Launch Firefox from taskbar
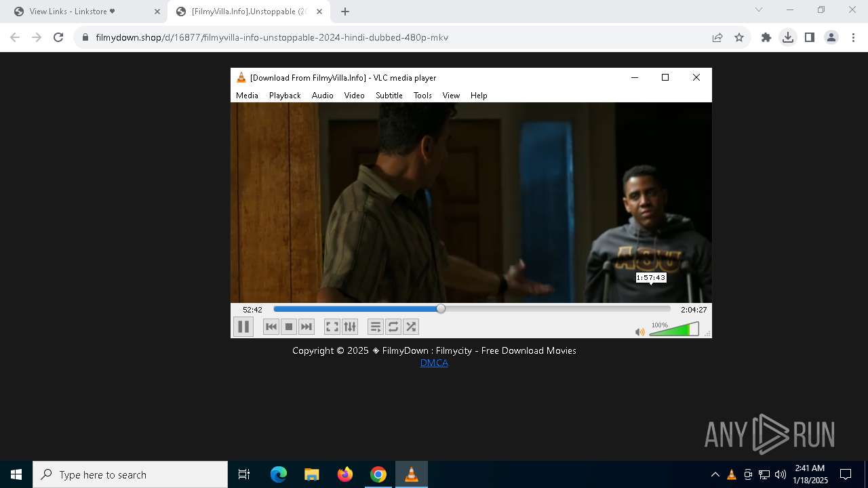Image resolution: width=868 pixels, height=488 pixels. (x=345, y=474)
